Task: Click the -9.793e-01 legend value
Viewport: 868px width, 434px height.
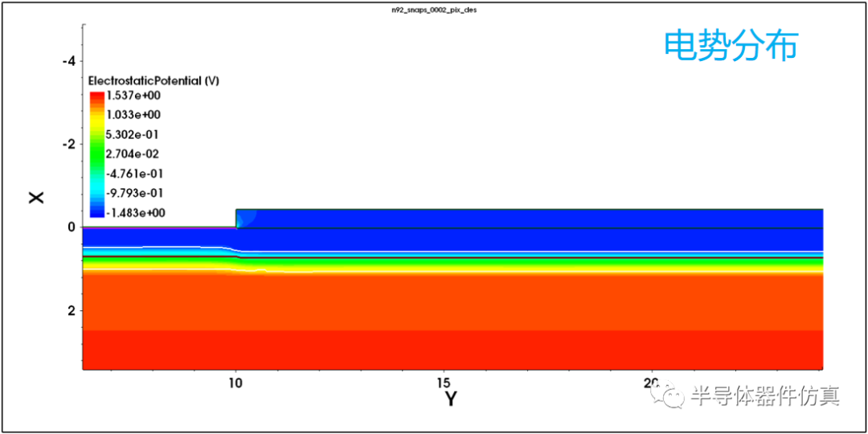Action: pos(134,193)
